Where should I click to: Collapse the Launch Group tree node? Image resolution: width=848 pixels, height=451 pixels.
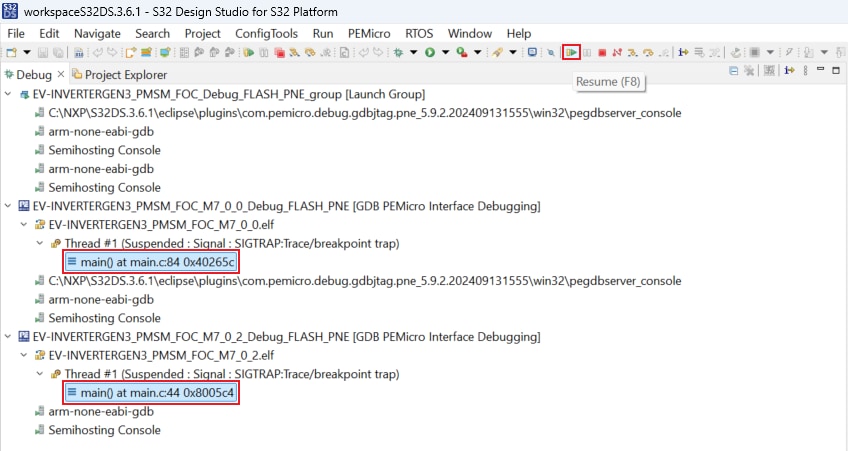tap(10, 94)
